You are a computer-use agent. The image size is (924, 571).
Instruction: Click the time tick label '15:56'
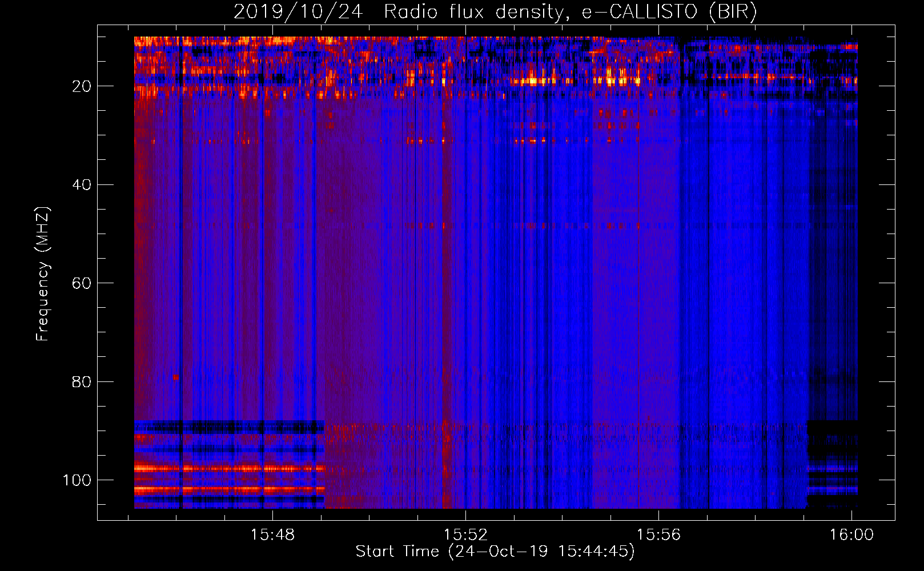point(658,534)
